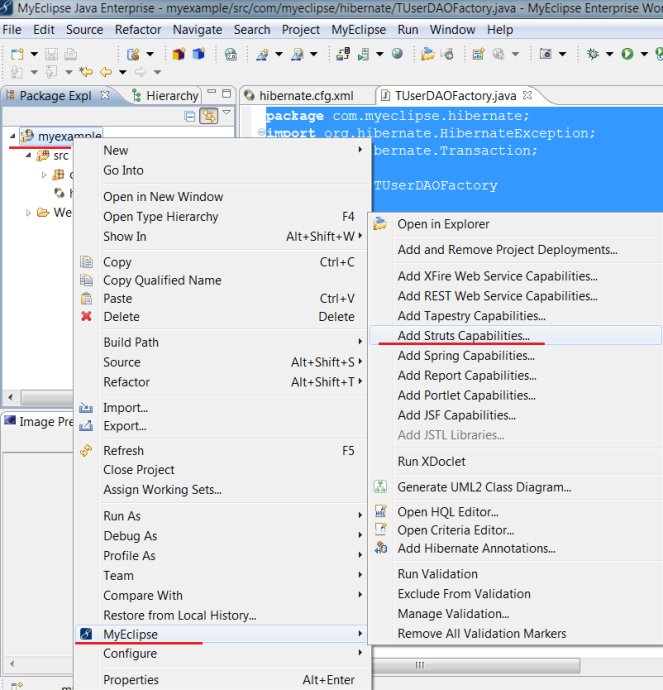Click the yellow-red package cube toolbar icon

pyautogui.click(x=178, y=54)
